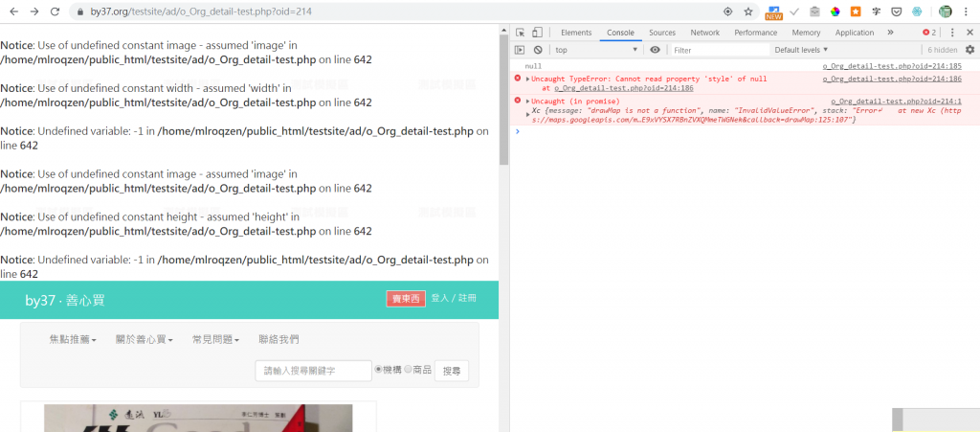Switch to the Network tab

(x=705, y=33)
